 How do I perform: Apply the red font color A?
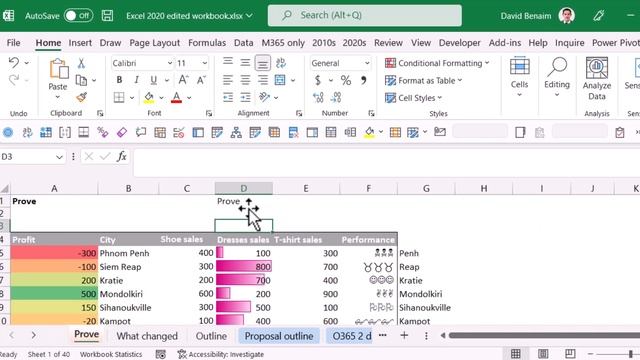176,98
